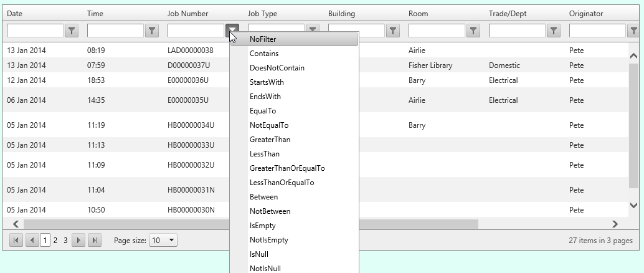644x273 pixels.
Task: Click the Domestic trade cell
Action: click(x=504, y=65)
